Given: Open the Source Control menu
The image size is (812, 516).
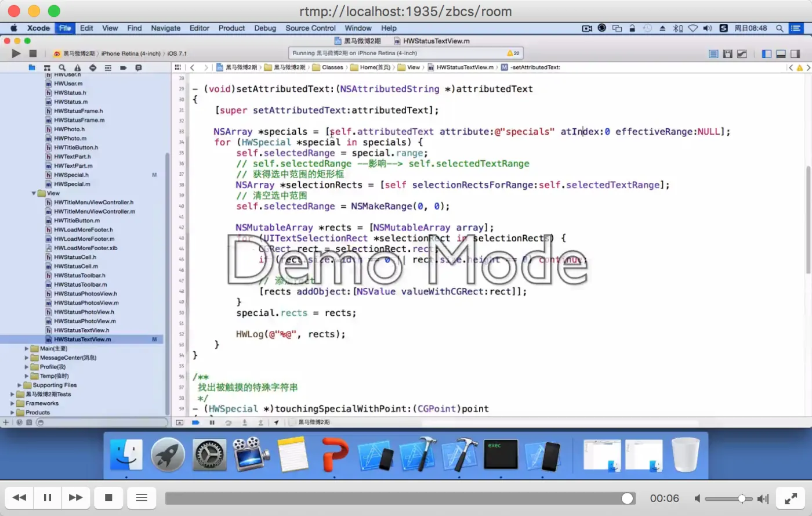Looking at the screenshot, I should (310, 28).
